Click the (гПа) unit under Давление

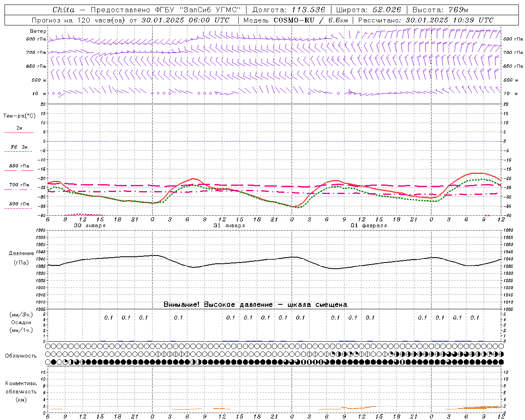[x=21, y=262]
